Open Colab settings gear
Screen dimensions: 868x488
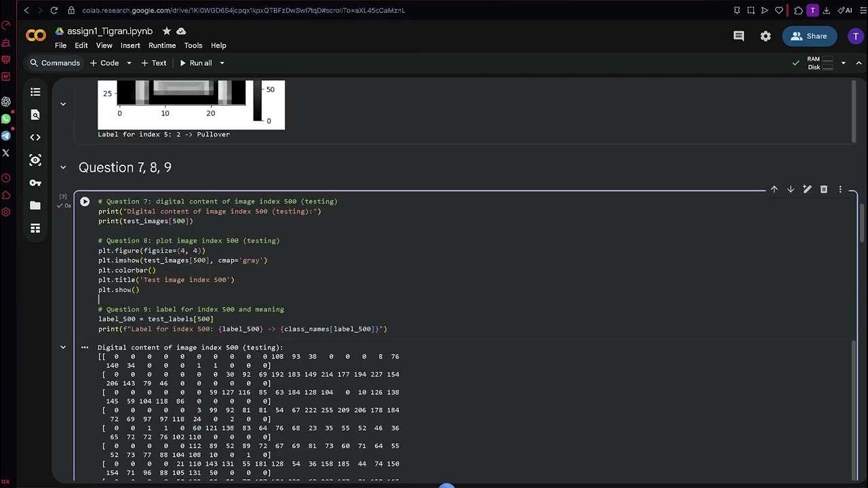(766, 36)
